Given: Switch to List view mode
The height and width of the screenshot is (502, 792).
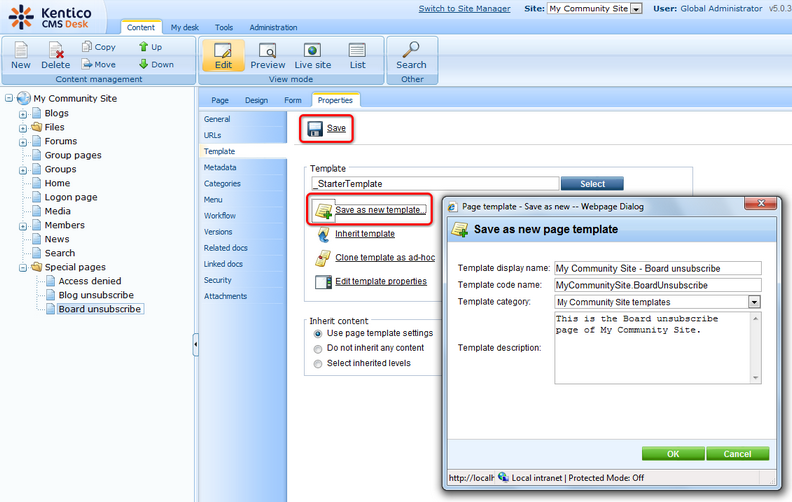Looking at the screenshot, I should (x=357, y=56).
